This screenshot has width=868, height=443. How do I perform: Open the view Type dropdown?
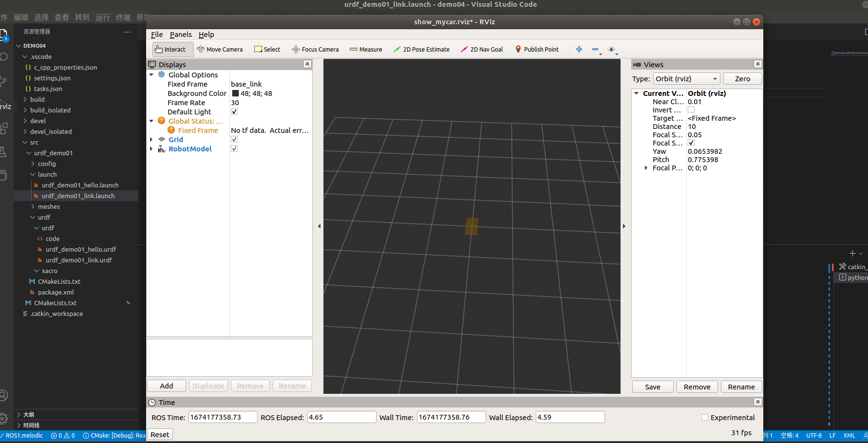click(x=686, y=78)
